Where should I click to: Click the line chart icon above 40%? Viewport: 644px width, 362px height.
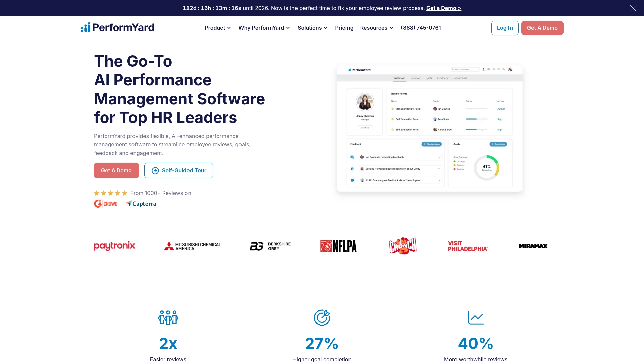tap(476, 317)
